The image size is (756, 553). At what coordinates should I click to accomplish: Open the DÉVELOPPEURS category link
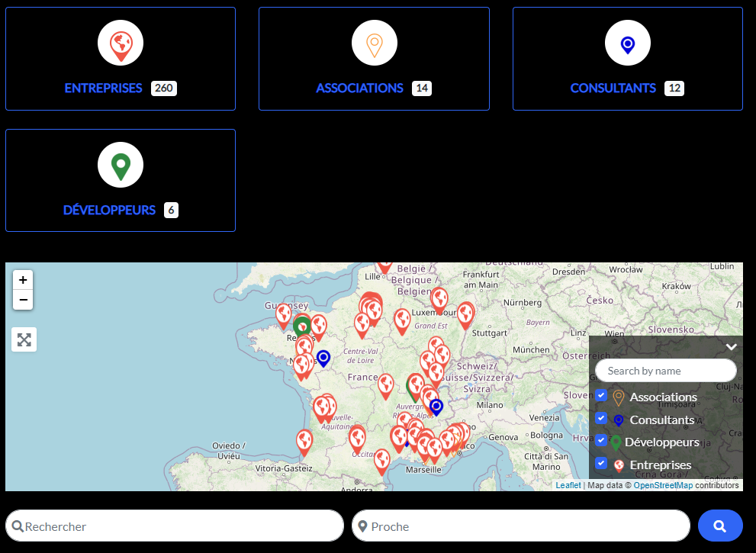pyautogui.click(x=109, y=211)
